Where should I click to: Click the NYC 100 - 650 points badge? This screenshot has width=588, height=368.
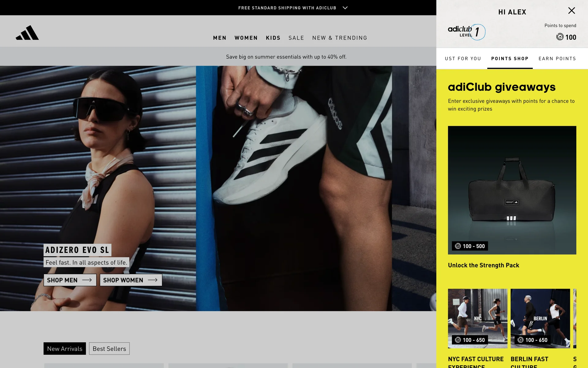click(470, 340)
